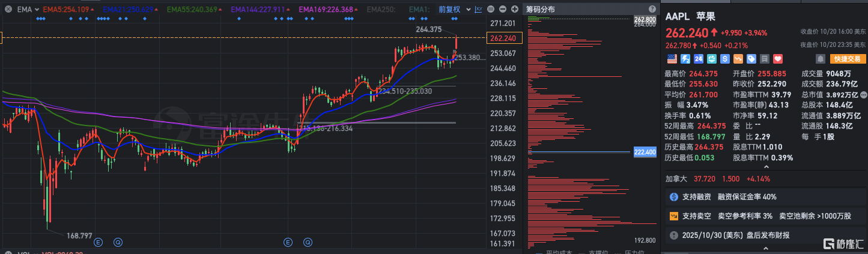Toggle the axis coordinate settings icon
This screenshot has width=868, height=254.
(x=478, y=10)
